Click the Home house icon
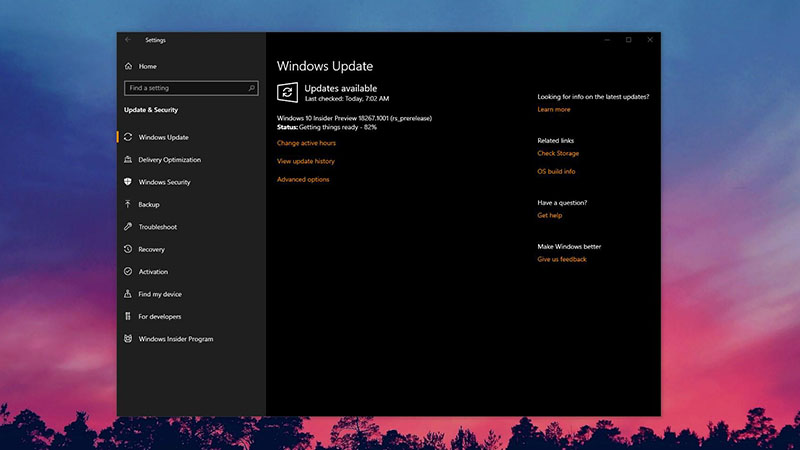 tap(128, 66)
